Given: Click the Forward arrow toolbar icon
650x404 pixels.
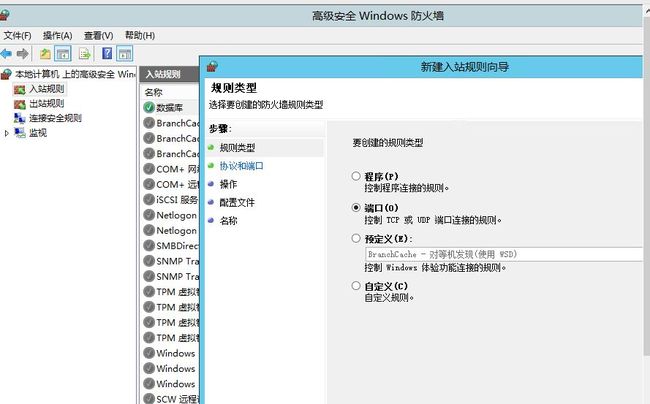Looking at the screenshot, I should coord(22,53).
